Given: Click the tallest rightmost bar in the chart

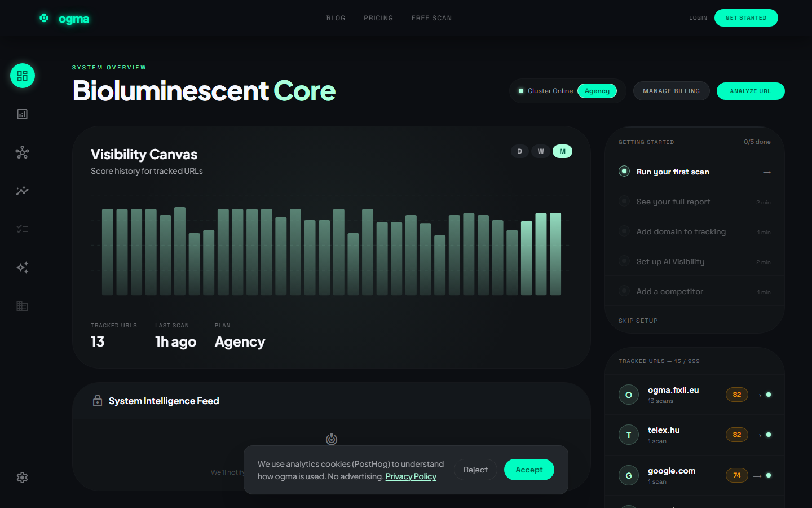Looking at the screenshot, I should 555,254.
